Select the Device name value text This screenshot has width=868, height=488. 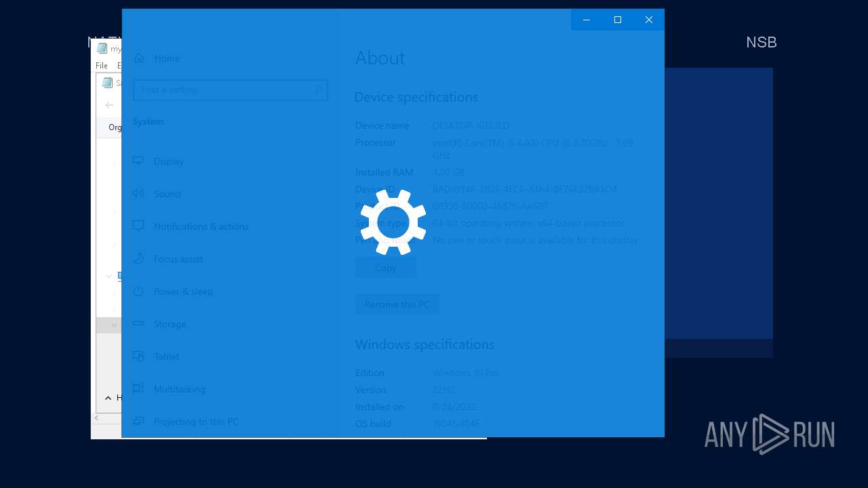(x=471, y=125)
